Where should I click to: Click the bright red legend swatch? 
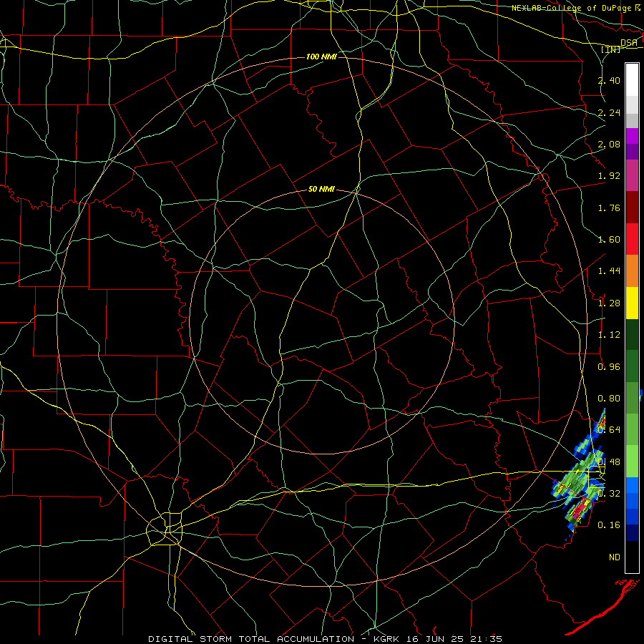coord(632,239)
